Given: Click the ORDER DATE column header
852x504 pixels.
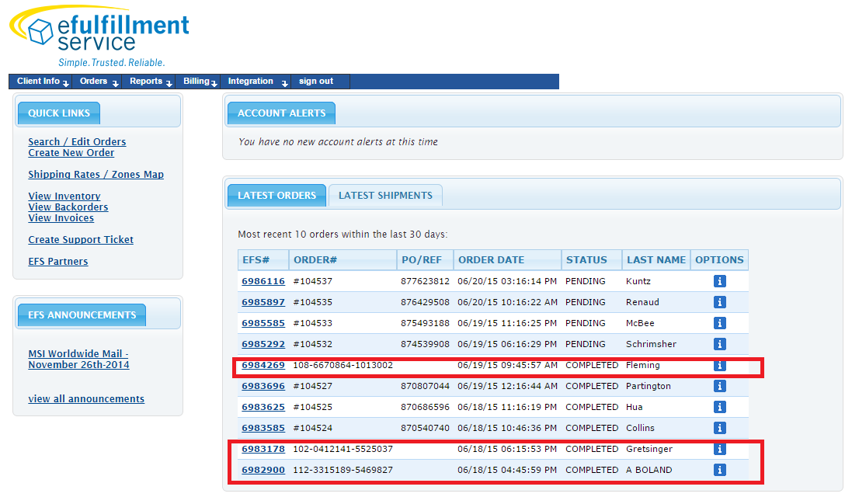Looking at the screenshot, I should [507, 260].
